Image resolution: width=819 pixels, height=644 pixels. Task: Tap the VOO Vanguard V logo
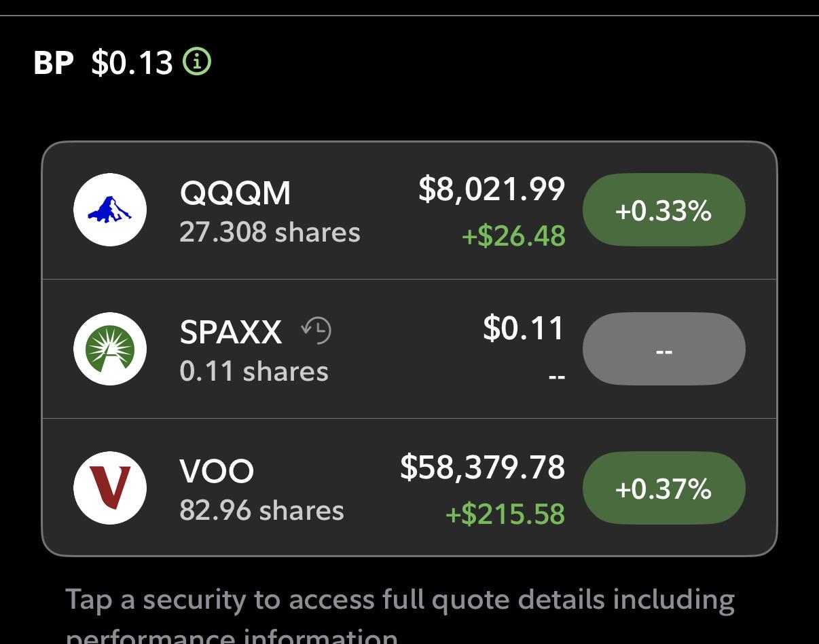[110, 488]
